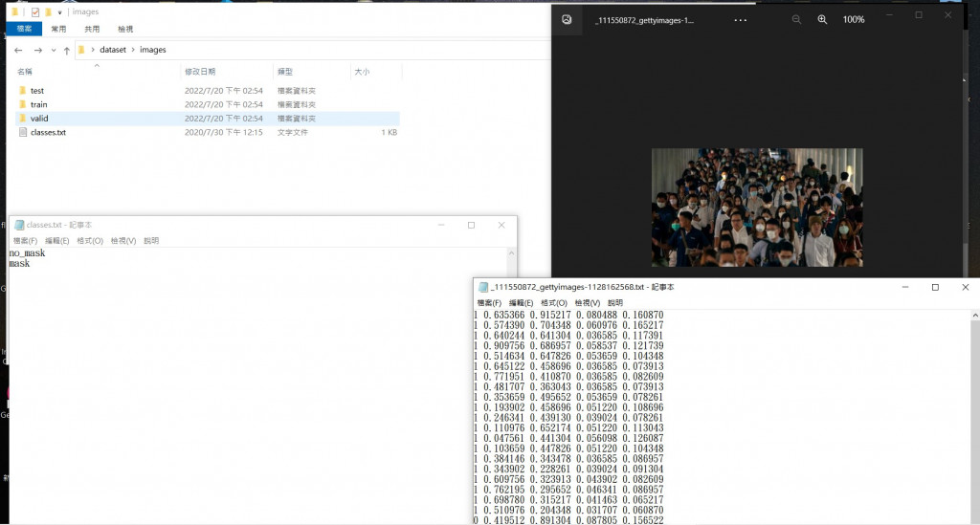Viewport: 980px width, 525px height.
Task: Maximize the gettyimages Notepad window
Action: pos(935,287)
